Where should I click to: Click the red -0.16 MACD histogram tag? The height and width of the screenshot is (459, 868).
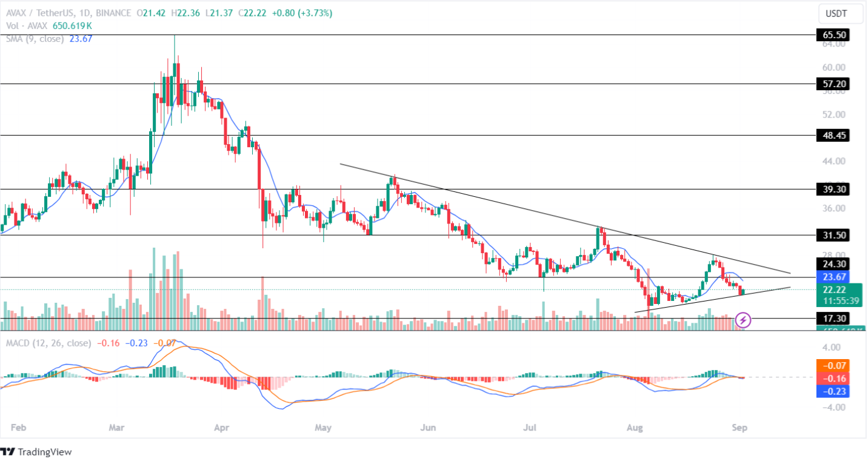(832, 378)
